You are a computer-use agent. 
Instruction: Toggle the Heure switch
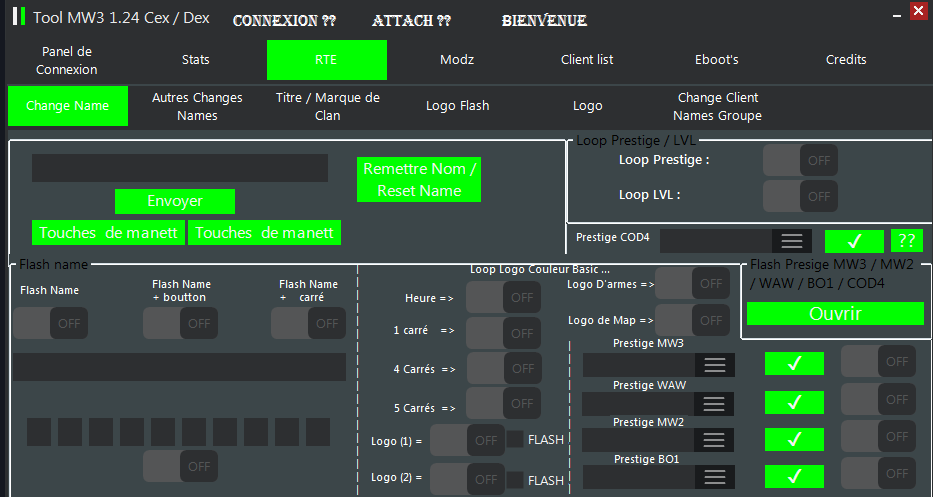[x=503, y=298]
